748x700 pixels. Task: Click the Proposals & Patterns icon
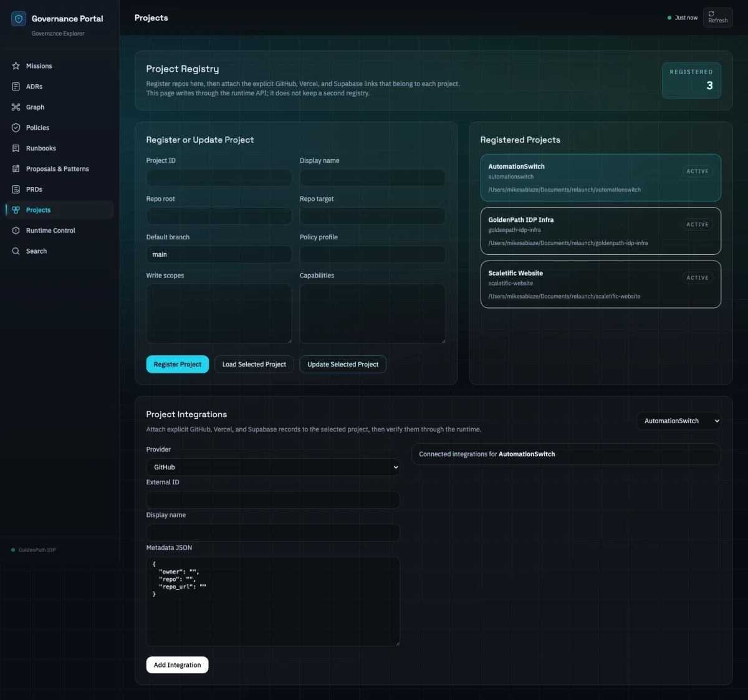(16, 169)
